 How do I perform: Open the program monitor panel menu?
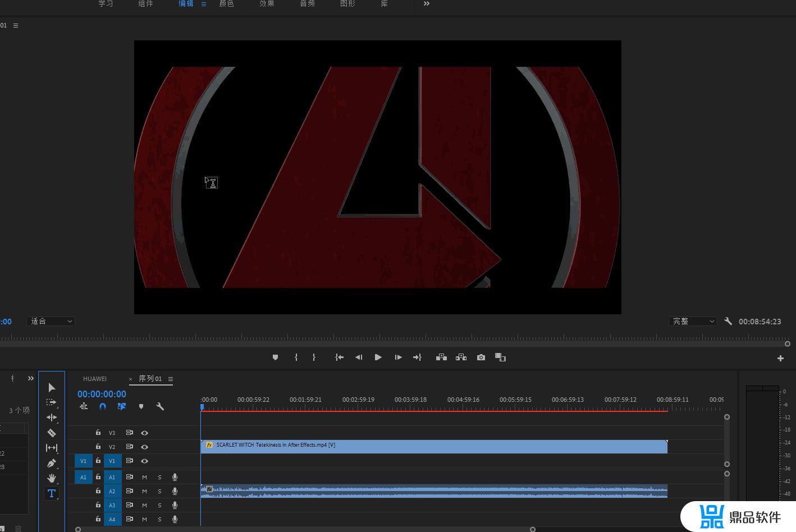(16, 25)
